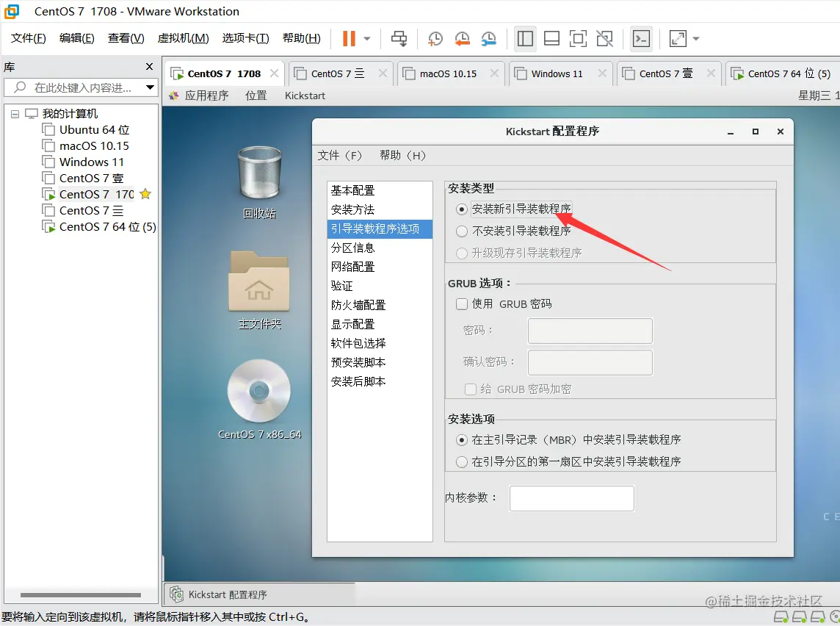
Task: Open the 文件(F) menu in VMware
Action: (29, 38)
